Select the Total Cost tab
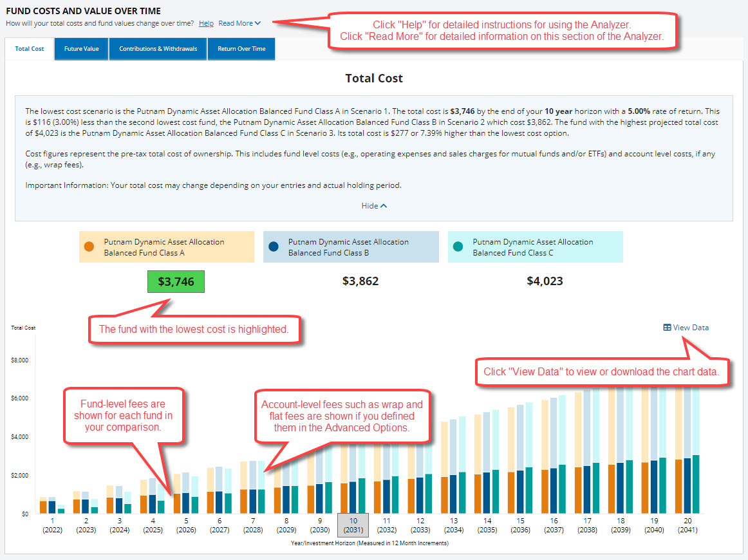The image size is (748, 560). (x=29, y=48)
